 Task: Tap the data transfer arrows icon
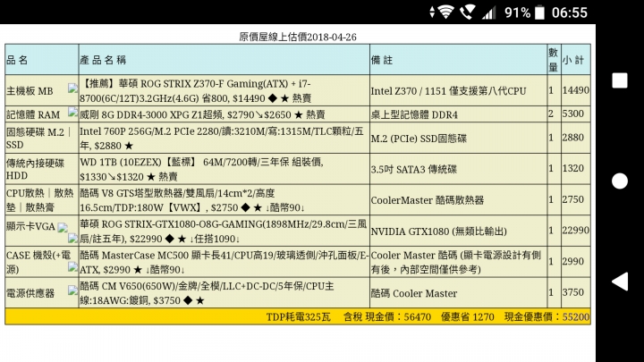[432, 13]
